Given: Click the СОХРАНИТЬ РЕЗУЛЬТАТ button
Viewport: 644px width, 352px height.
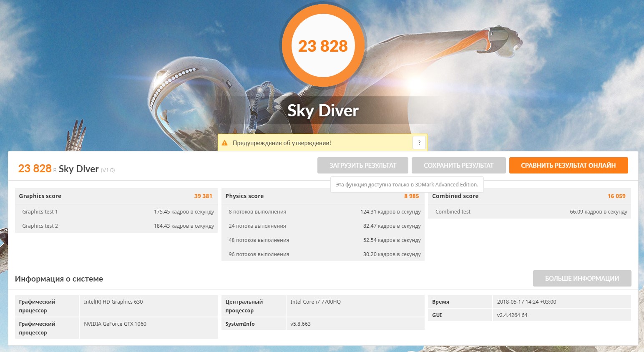Looking at the screenshot, I should [x=458, y=165].
